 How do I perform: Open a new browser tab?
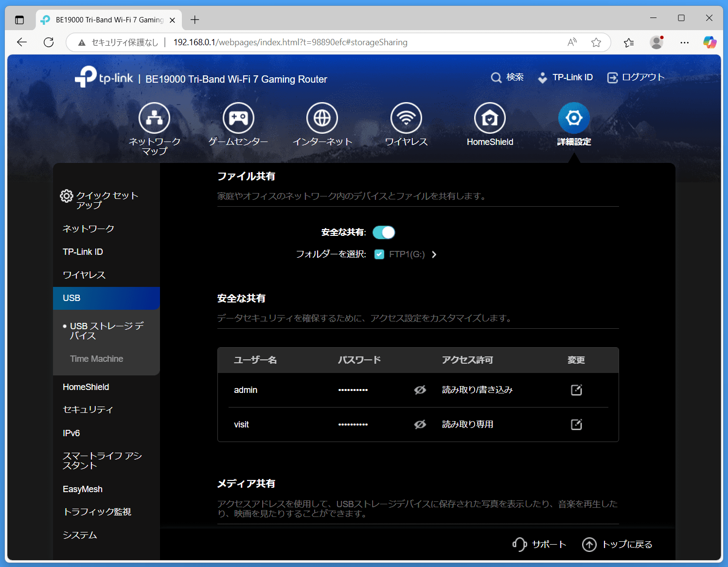[x=195, y=20]
